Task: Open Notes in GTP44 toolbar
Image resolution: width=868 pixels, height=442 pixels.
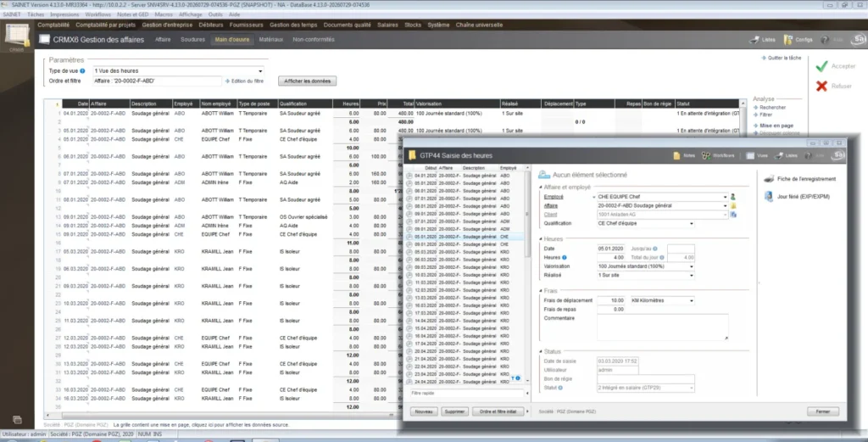Action: 683,155
